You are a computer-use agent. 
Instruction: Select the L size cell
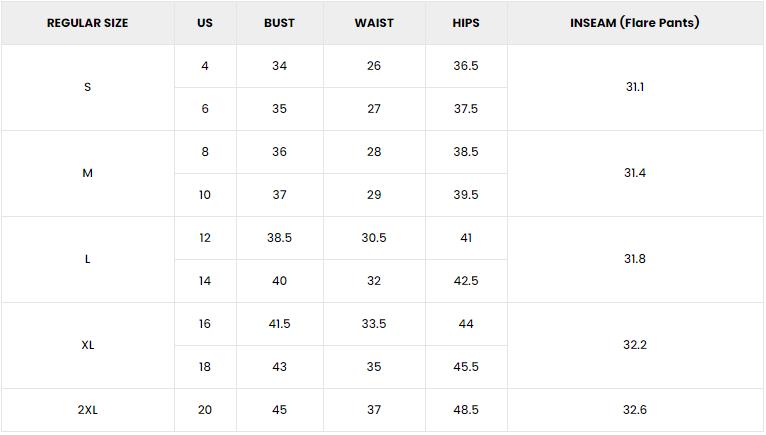[x=87, y=259]
